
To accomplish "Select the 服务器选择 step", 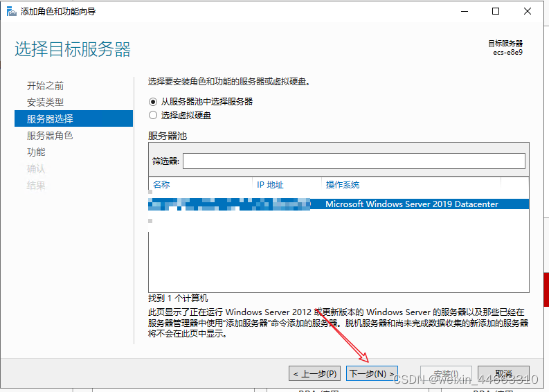I will (x=73, y=118).
